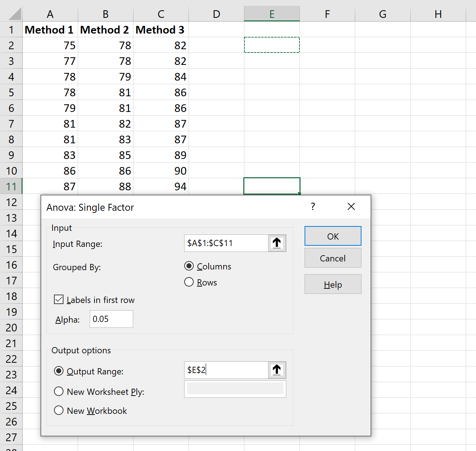Select column A header
This screenshot has width=476, height=451.
[x=50, y=14]
